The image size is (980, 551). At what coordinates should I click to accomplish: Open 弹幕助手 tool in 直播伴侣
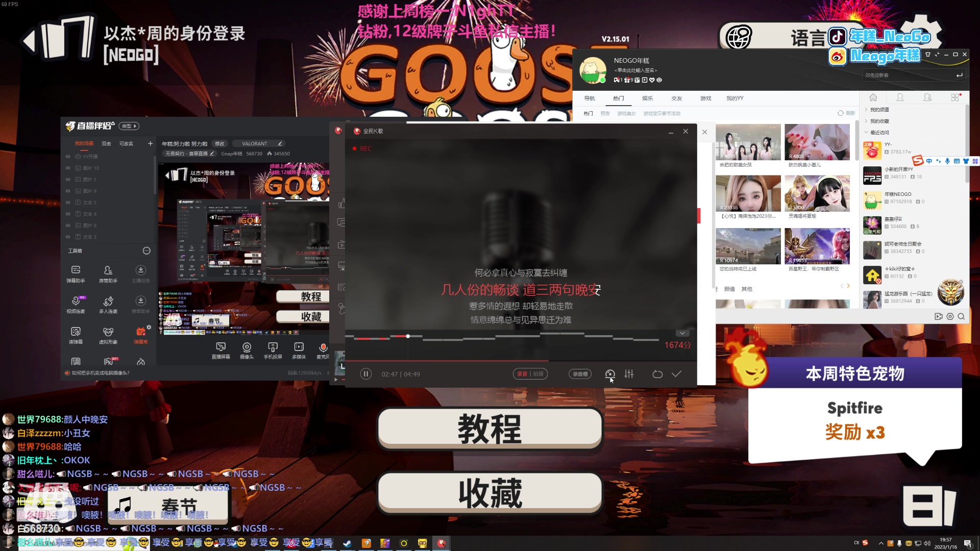pos(76,274)
